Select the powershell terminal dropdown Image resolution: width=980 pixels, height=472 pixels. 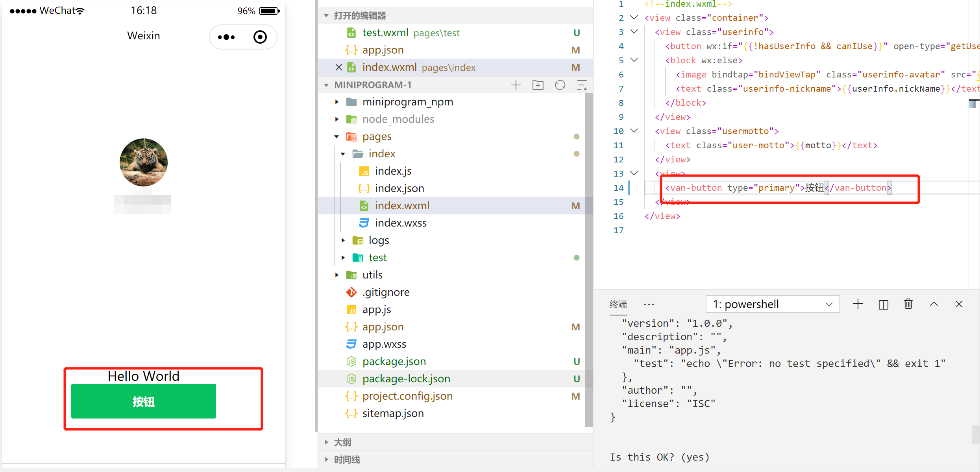(773, 304)
